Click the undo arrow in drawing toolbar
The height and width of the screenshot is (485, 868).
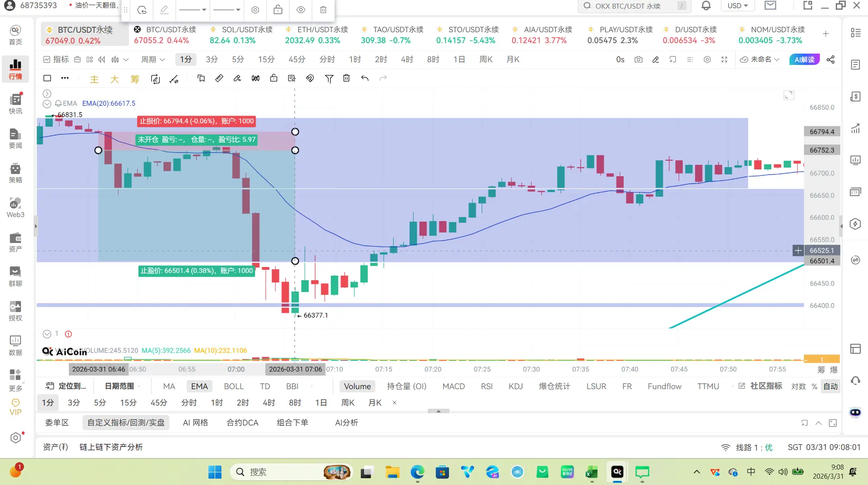[x=365, y=78]
